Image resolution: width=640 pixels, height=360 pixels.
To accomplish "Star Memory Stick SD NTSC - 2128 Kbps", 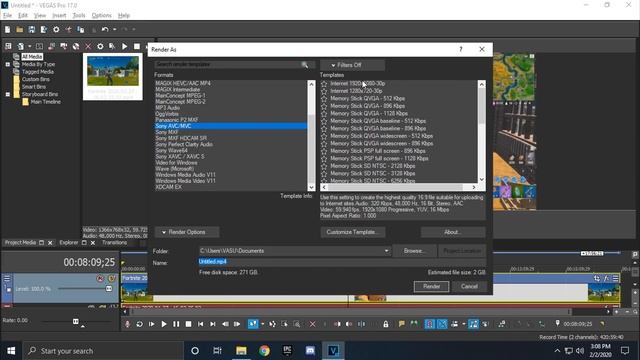I will coord(324,166).
